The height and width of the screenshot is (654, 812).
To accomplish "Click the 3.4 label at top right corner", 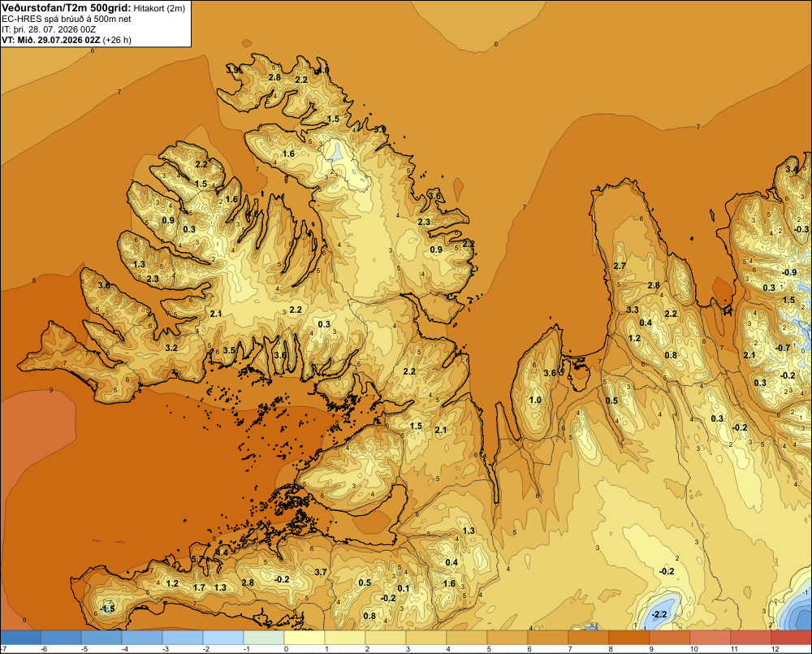I will [x=792, y=169].
